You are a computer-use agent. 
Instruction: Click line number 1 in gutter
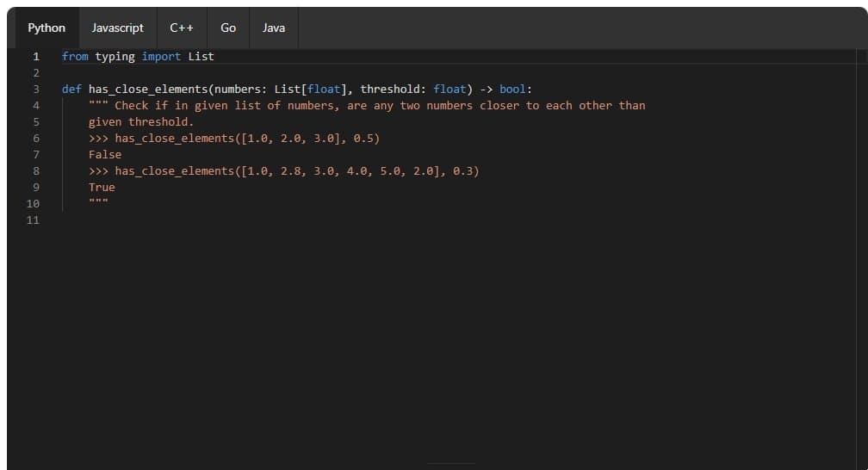[x=36, y=57]
